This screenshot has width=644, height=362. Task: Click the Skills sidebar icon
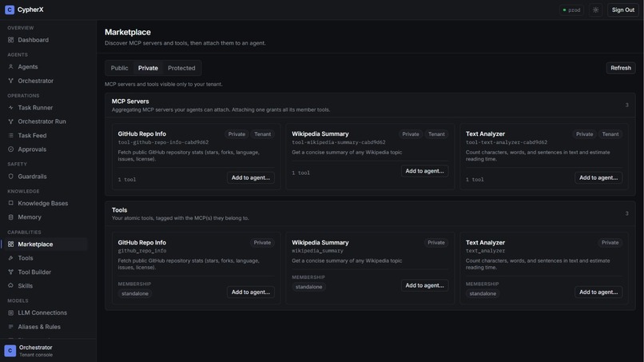10,285
